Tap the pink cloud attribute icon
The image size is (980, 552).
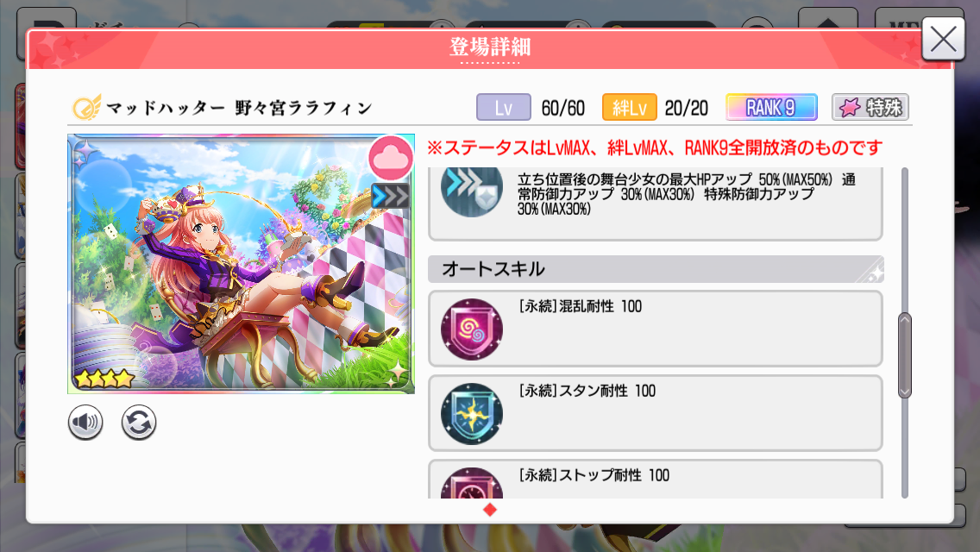point(391,158)
